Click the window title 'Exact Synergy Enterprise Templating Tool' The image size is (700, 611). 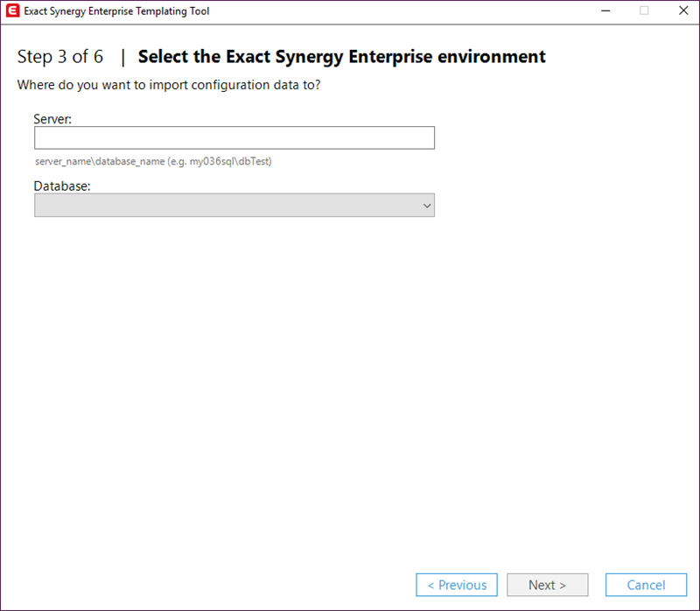pos(116,11)
